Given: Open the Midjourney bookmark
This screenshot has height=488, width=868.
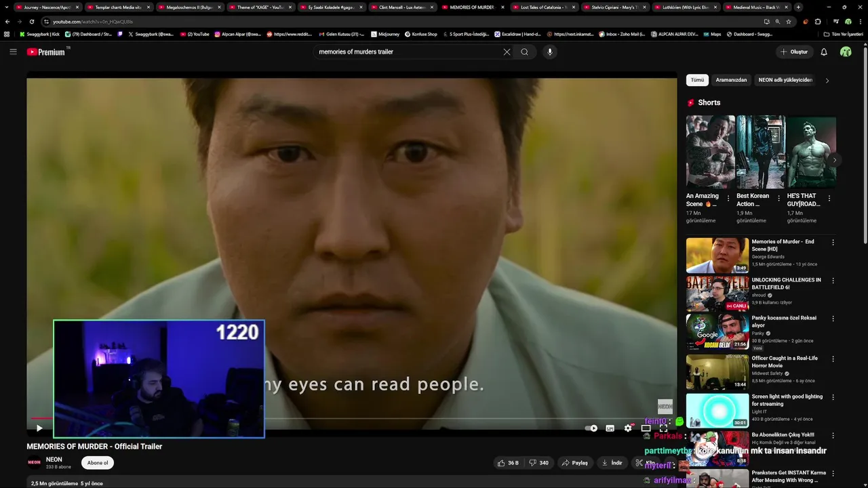Looking at the screenshot, I should [384, 34].
